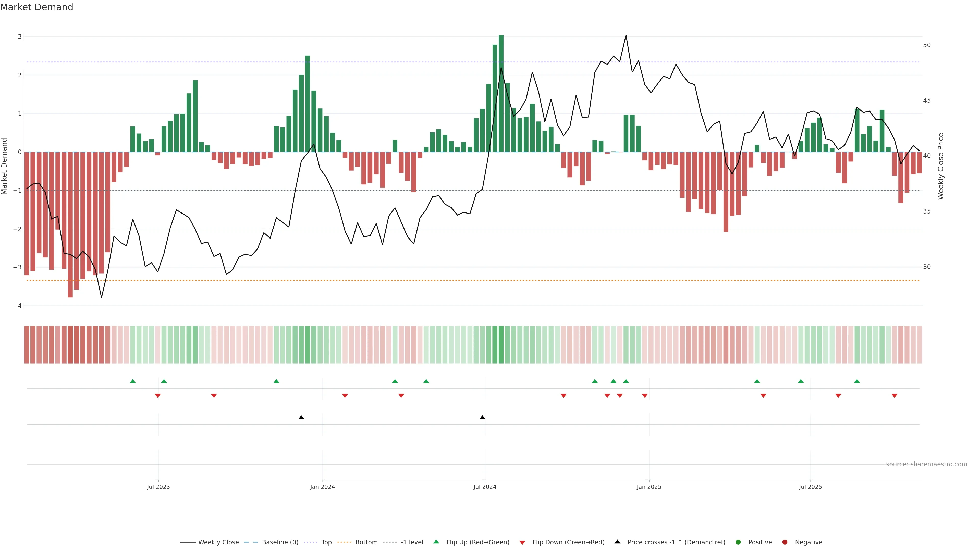
Task: Click the red Negative circle in legend
Action: click(x=785, y=542)
